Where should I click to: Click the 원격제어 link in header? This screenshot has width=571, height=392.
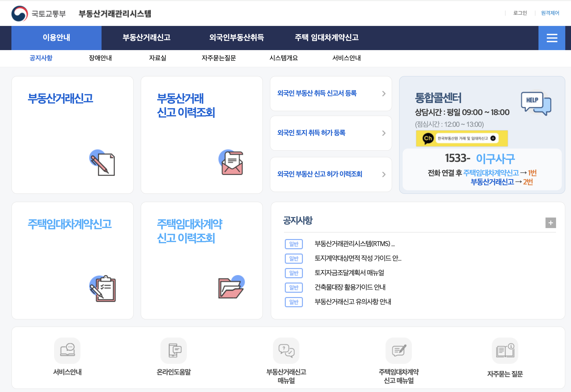[550, 13]
